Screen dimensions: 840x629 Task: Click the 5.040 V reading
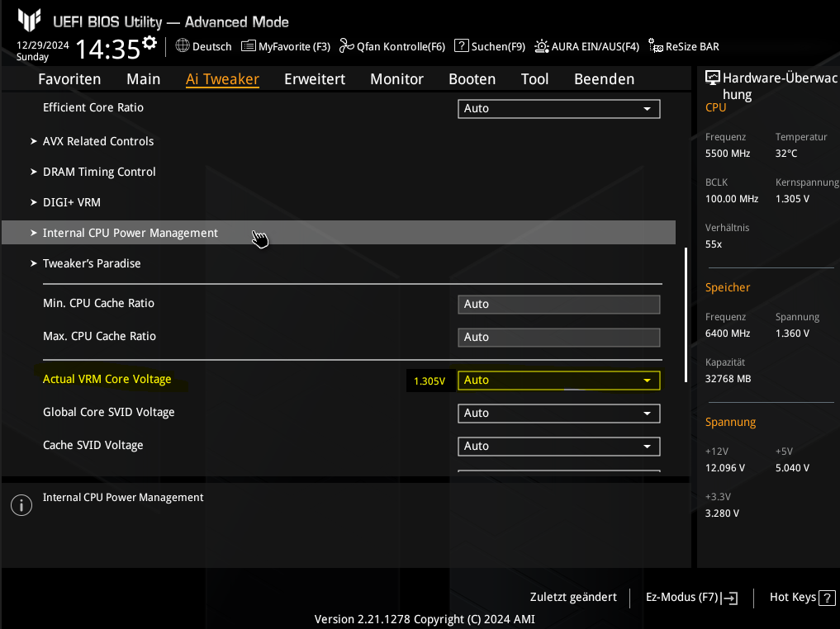tap(792, 468)
